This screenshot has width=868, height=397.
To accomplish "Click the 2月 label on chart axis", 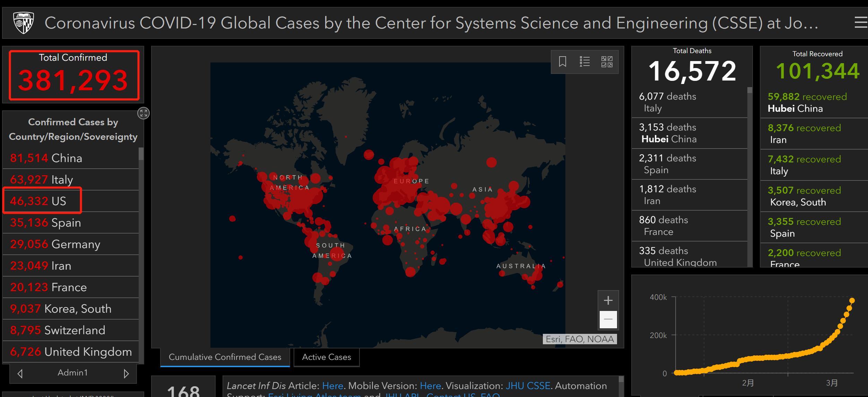I will [748, 383].
